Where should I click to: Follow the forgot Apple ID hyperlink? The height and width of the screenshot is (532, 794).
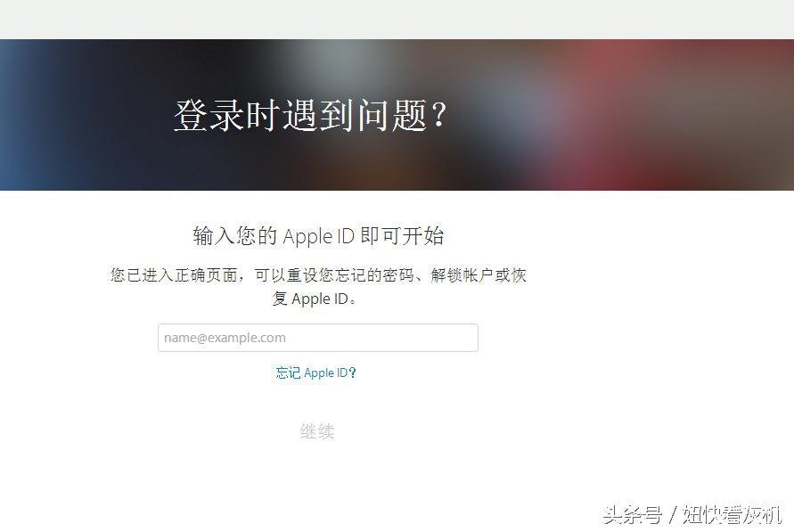tap(315, 373)
